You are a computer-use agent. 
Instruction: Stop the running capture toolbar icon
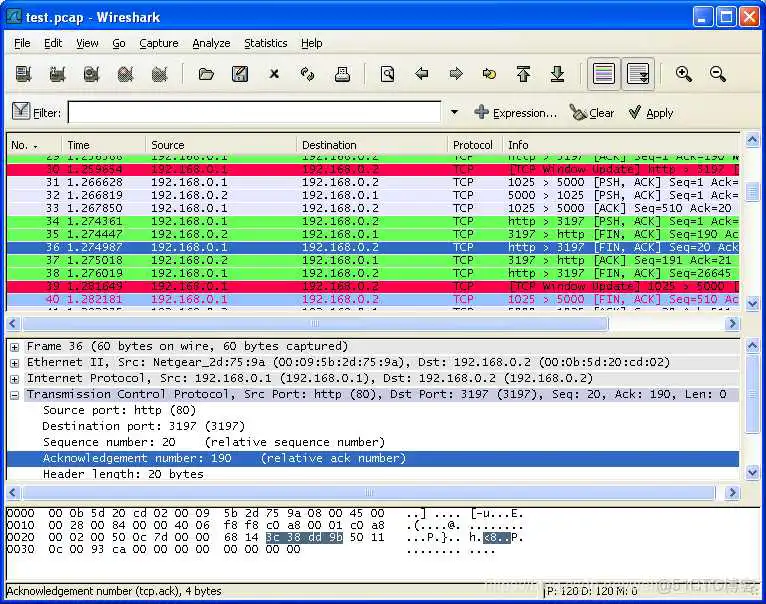[x=126, y=74]
